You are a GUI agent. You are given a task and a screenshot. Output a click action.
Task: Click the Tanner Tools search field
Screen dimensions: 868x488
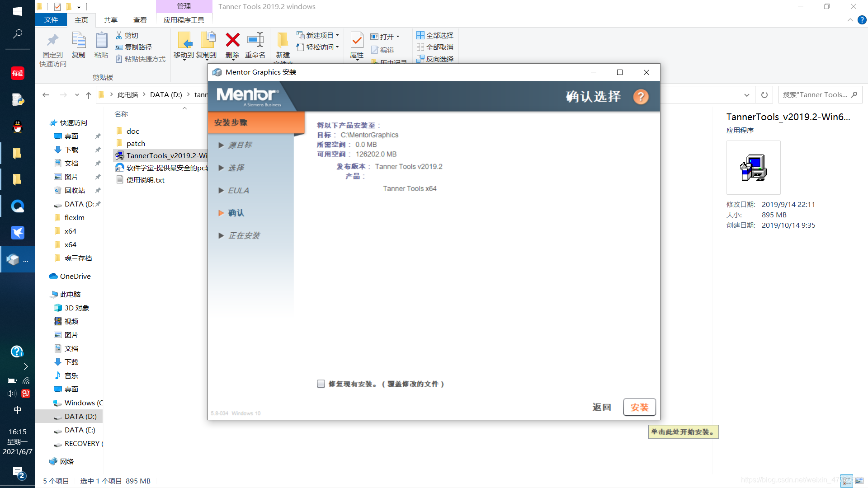[x=815, y=95]
